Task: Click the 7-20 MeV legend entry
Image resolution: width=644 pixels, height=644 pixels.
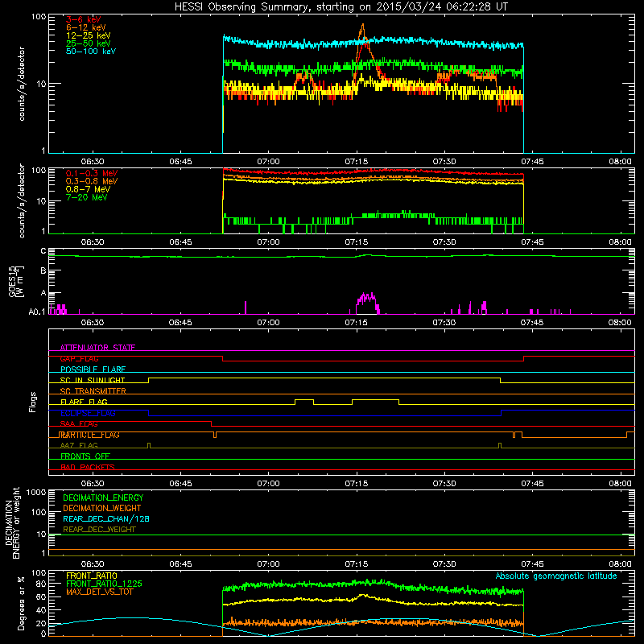Action: click(x=86, y=197)
